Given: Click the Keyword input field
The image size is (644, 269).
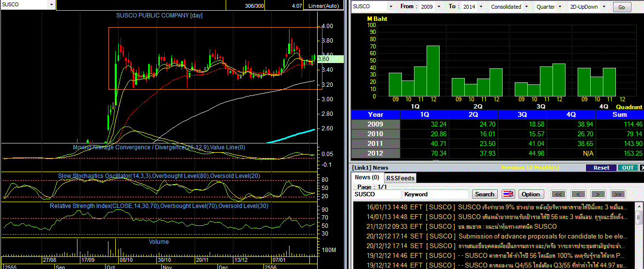Looking at the screenshot, I should (x=436, y=194).
